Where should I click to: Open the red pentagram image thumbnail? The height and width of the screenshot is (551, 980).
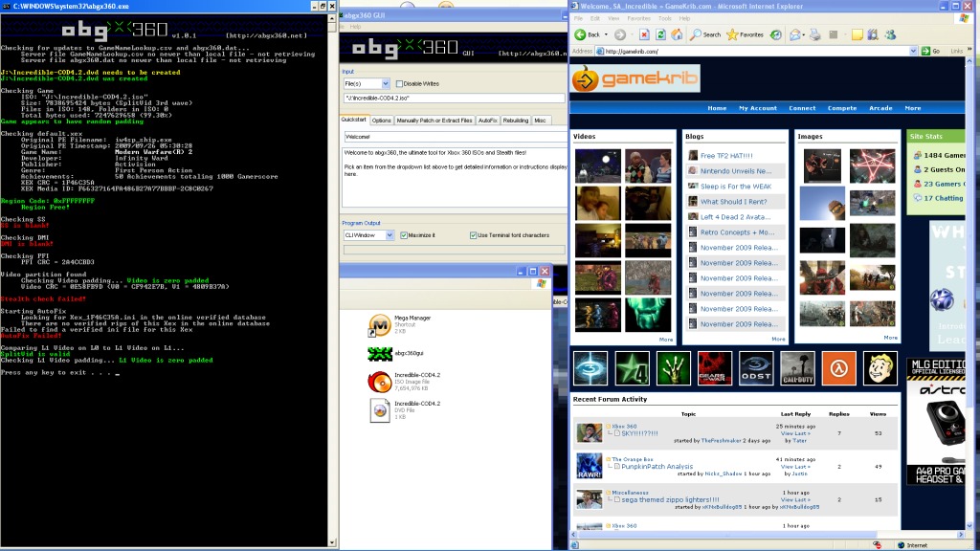[x=872, y=165]
